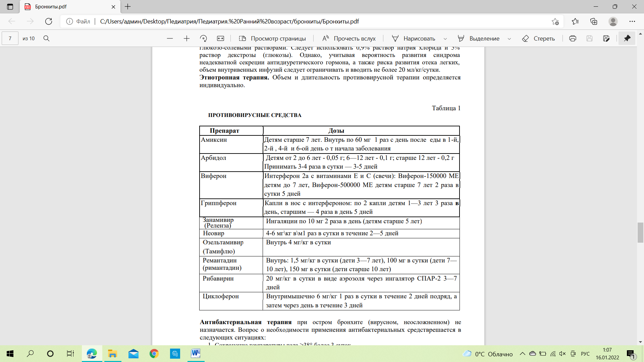The height and width of the screenshot is (362, 644).
Task: Click the Дозы column header
Action: 361,131
